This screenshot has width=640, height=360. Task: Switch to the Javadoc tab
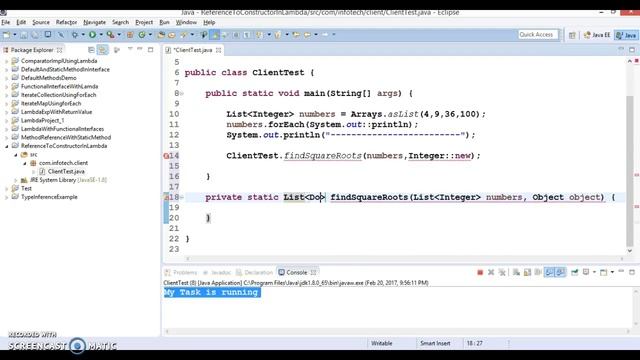pyautogui.click(x=217, y=273)
